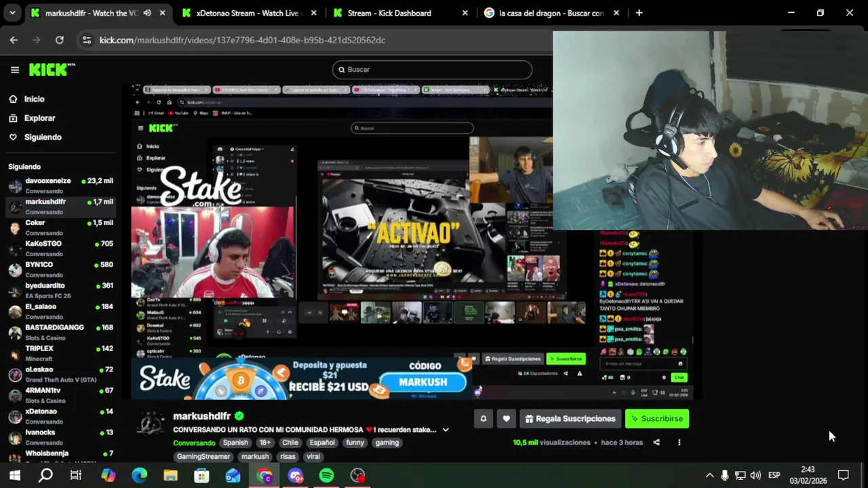The width and height of the screenshot is (868, 488).
Task: Click markushdlfr channel avatar below video
Action: pyautogui.click(x=151, y=424)
